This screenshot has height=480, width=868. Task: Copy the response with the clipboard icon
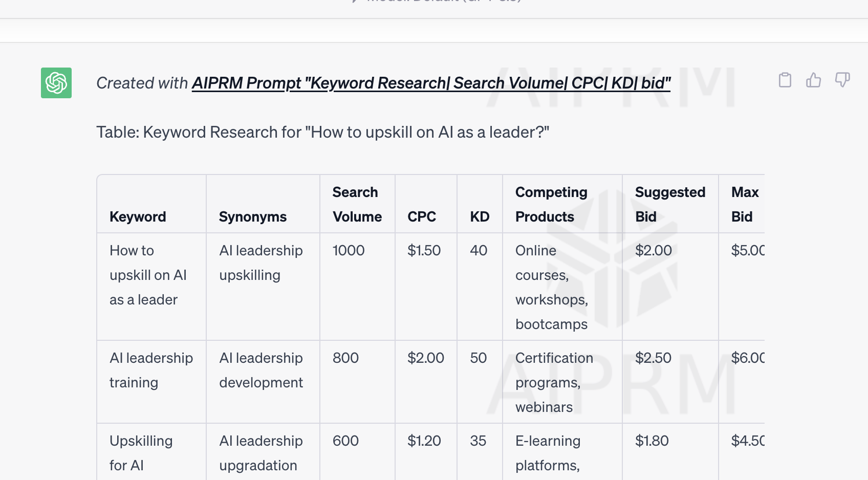785,80
